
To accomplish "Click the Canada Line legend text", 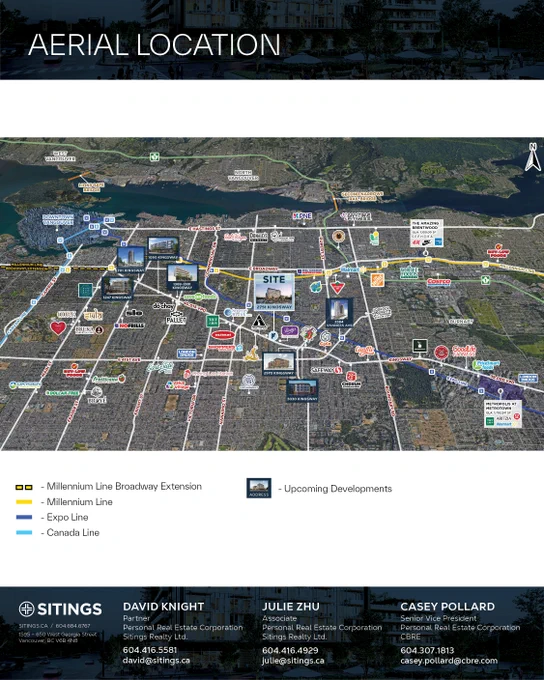I will point(73,533).
